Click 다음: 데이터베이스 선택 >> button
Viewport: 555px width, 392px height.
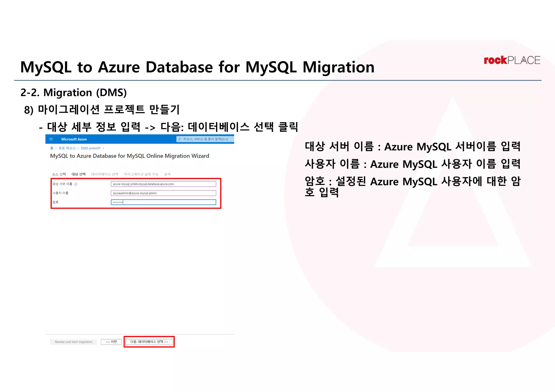(149, 342)
